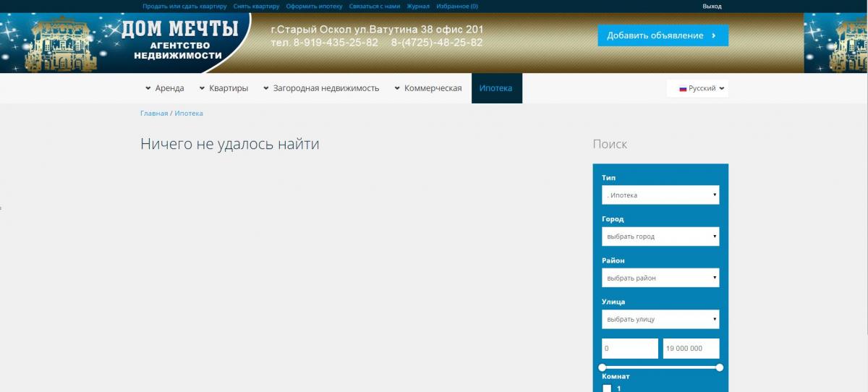868x392 pixels.
Task: Open the Журнал link
Action: 418,6
